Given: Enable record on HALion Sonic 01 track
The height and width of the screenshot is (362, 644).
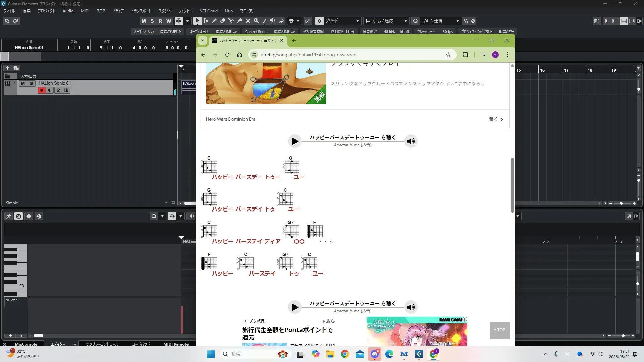Looking at the screenshot, I should pos(41,90).
